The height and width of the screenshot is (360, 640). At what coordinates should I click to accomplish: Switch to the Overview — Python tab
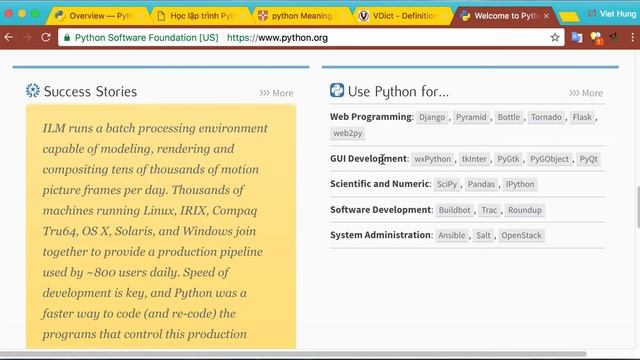[x=97, y=16]
